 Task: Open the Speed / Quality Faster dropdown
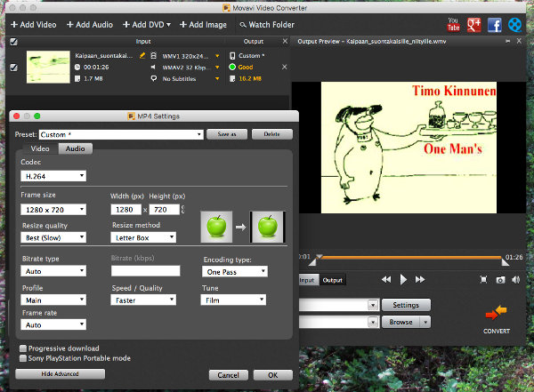click(143, 300)
